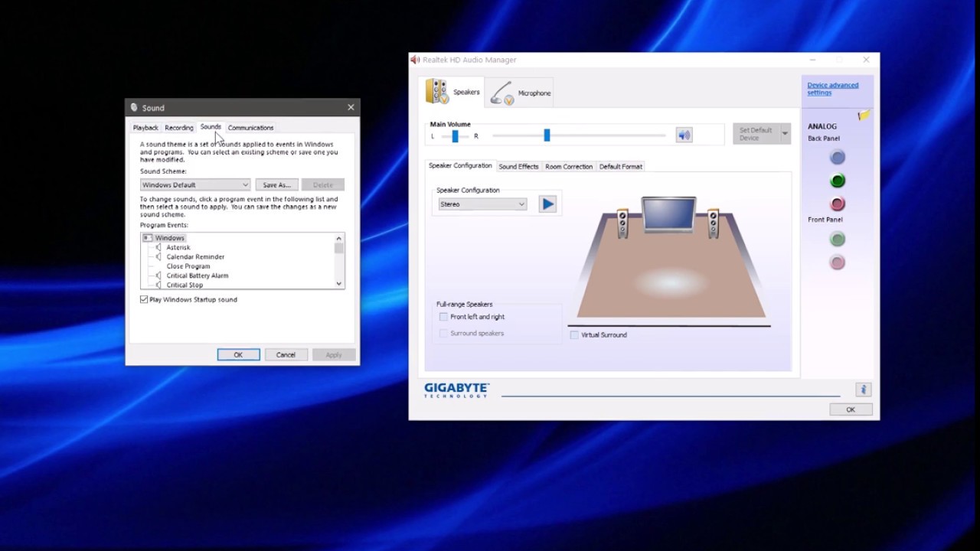This screenshot has height=551, width=980.
Task: Select the Sounds tab in Sound dialog
Action: pos(211,127)
